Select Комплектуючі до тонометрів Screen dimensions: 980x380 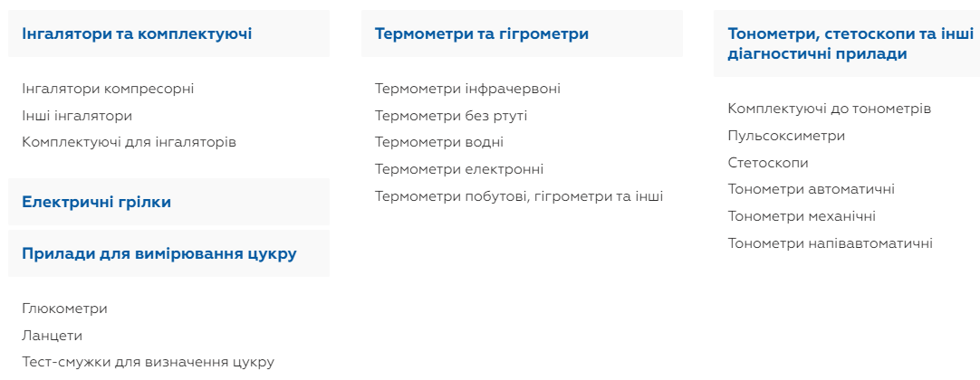tap(829, 109)
